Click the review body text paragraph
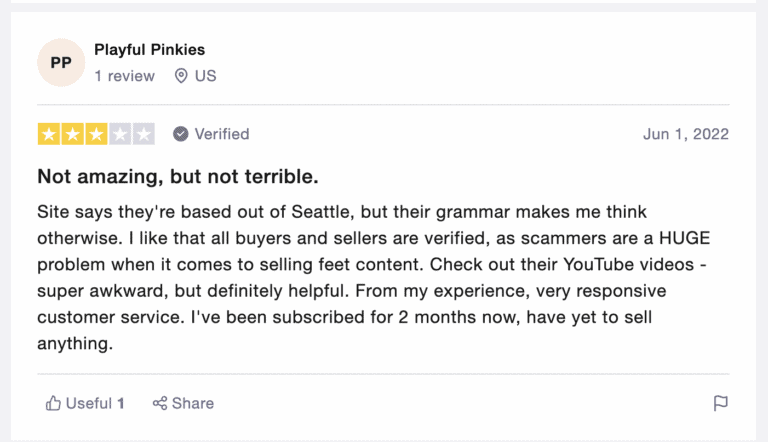 tap(373, 277)
